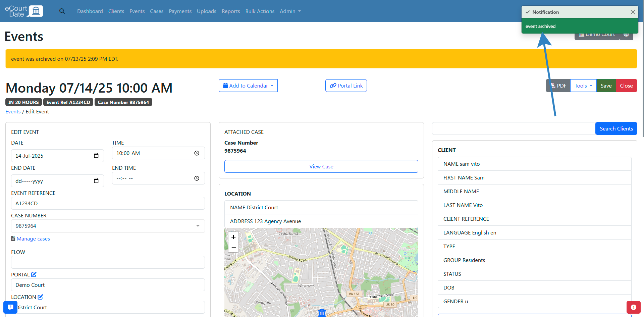This screenshot has width=644, height=317.
Task: Click the Event Ref A1234CD badge
Action: (68, 102)
